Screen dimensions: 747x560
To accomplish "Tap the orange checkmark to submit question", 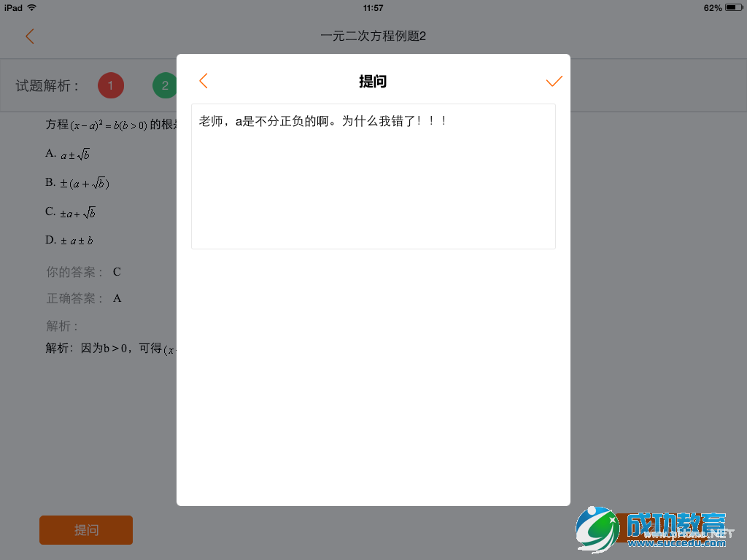I will click(x=554, y=81).
